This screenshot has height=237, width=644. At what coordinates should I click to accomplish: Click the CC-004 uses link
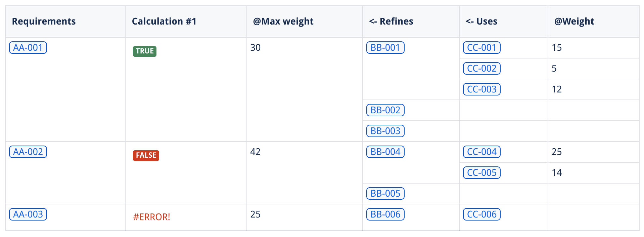click(x=481, y=152)
